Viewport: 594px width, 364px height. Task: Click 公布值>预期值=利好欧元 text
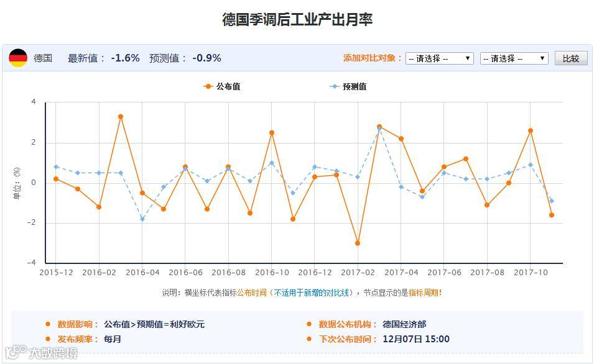pos(154,324)
